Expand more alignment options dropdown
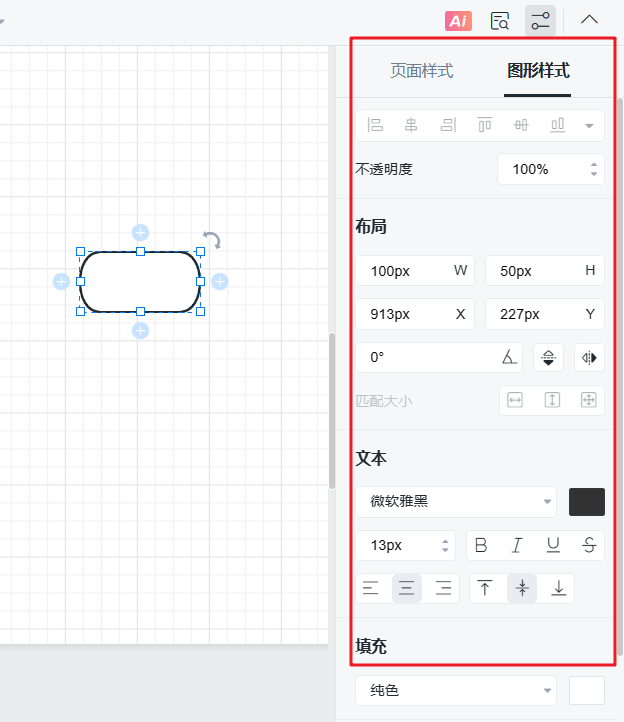624x722 pixels. pyautogui.click(x=589, y=126)
